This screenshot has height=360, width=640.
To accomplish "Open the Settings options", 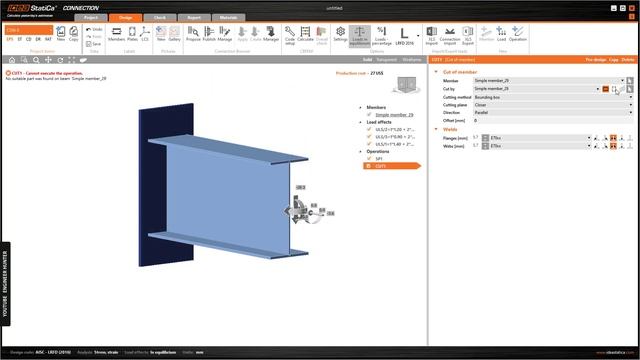I will click(x=340, y=34).
